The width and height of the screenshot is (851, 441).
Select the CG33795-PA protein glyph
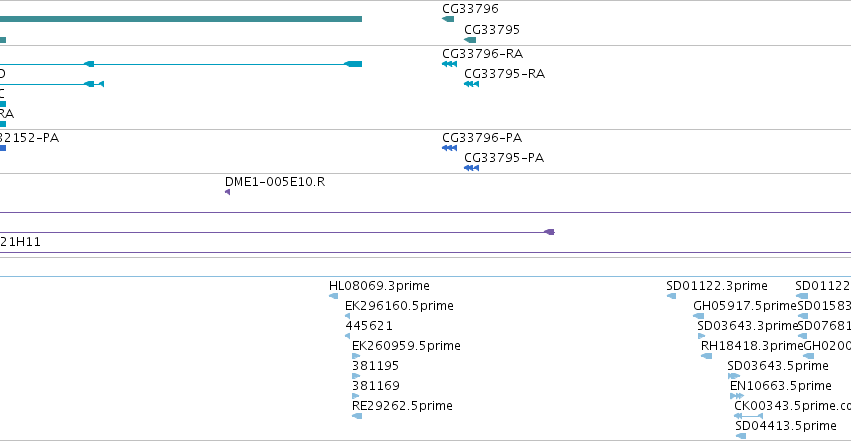pos(471,168)
